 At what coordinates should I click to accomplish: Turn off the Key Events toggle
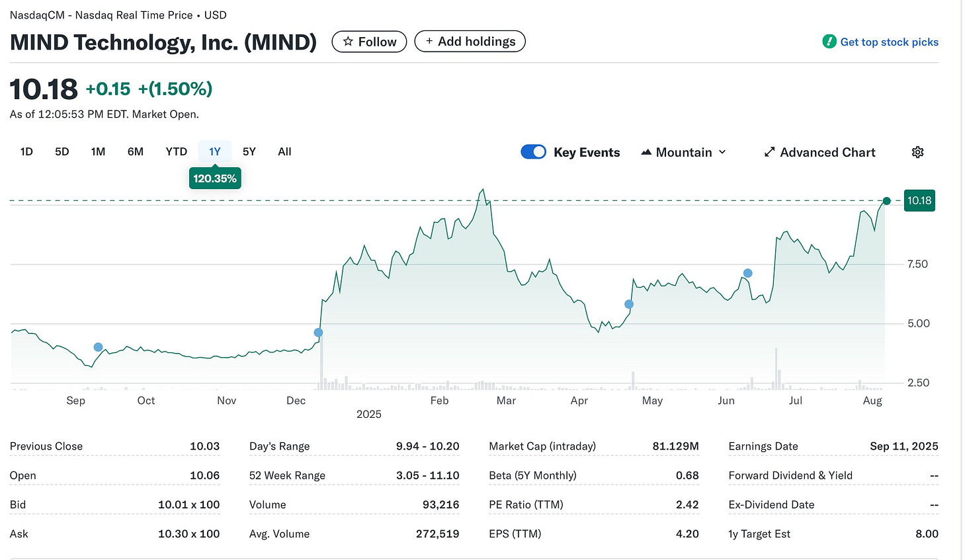(x=533, y=152)
